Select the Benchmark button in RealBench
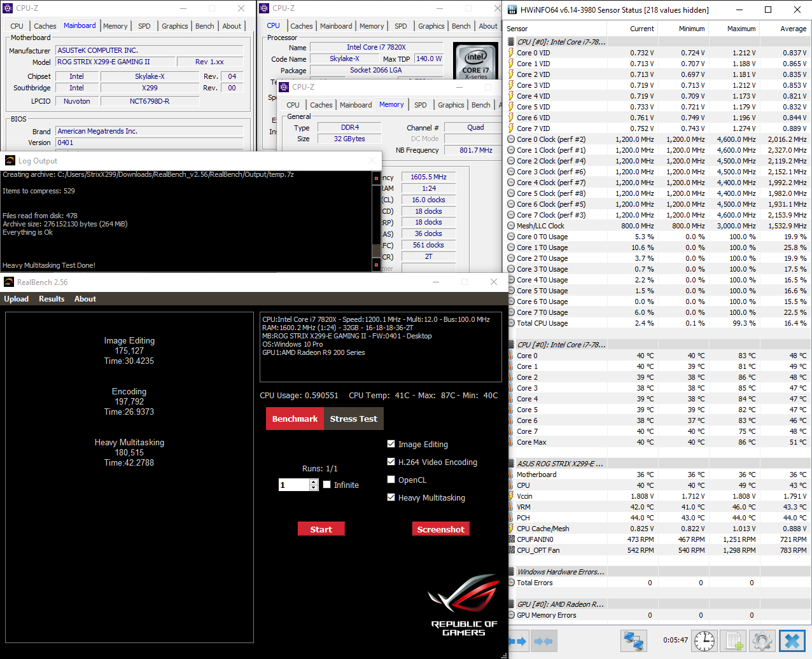 point(295,419)
